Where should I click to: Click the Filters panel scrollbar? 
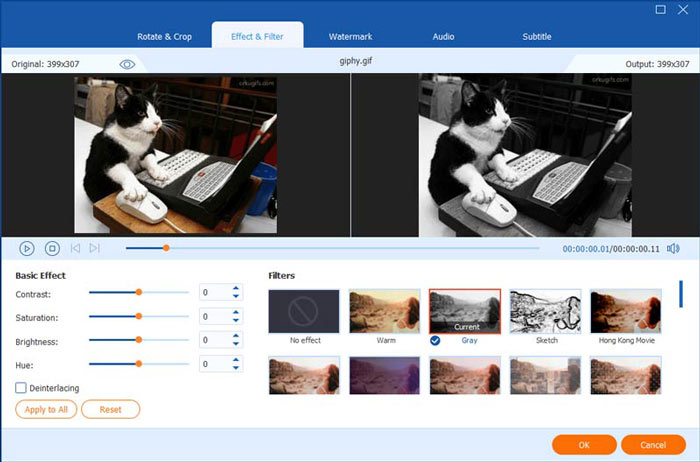[681, 294]
